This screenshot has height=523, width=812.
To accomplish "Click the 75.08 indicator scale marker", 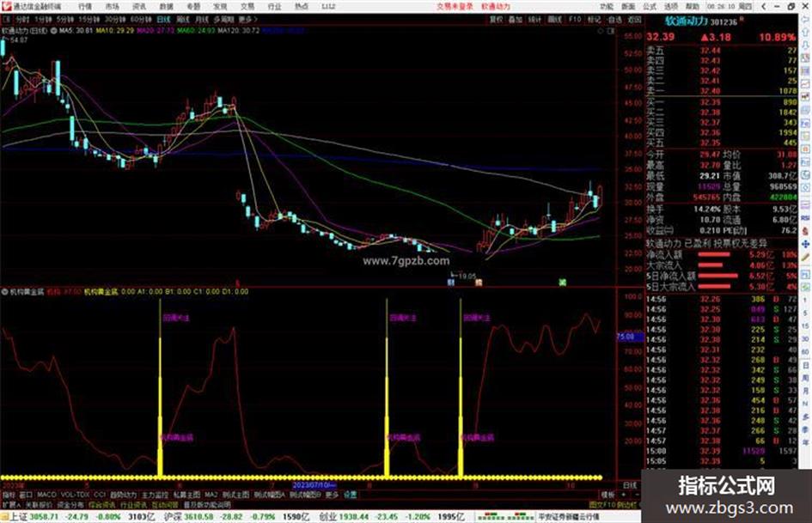I will (630, 337).
